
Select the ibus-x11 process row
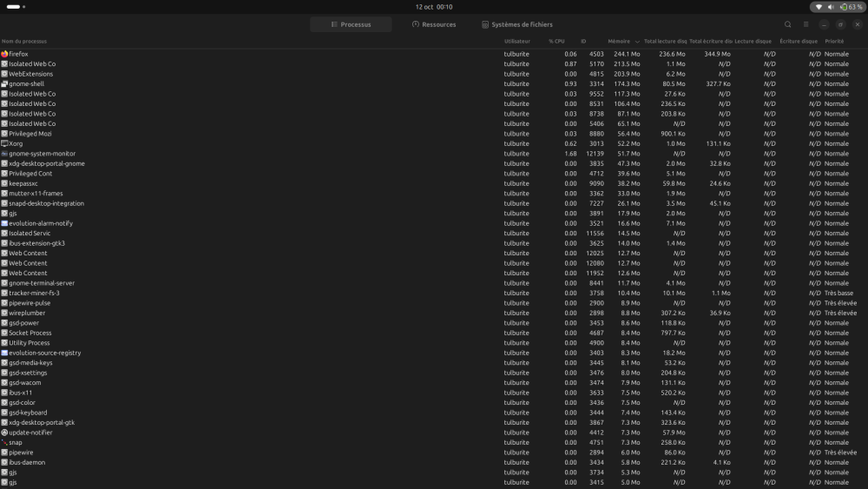(434, 393)
